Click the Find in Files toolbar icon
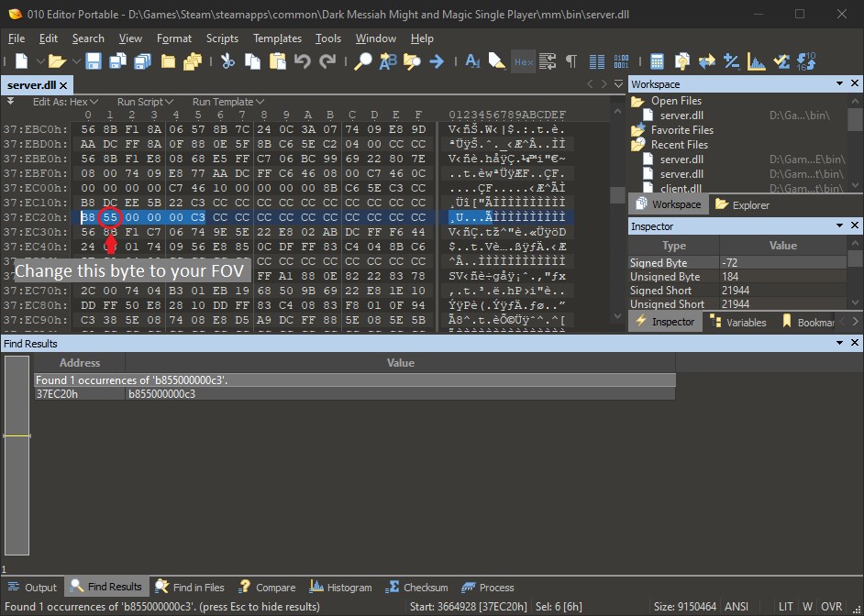 (412, 61)
